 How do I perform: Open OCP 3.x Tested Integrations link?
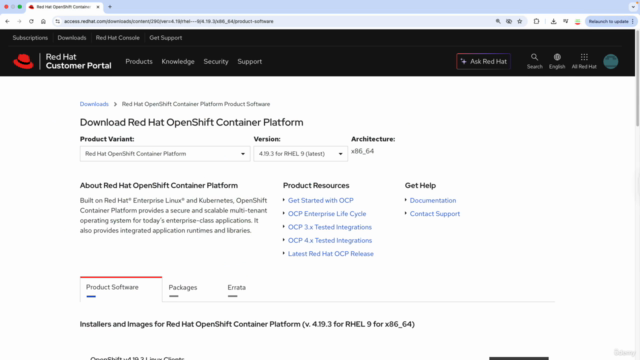point(330,227)
